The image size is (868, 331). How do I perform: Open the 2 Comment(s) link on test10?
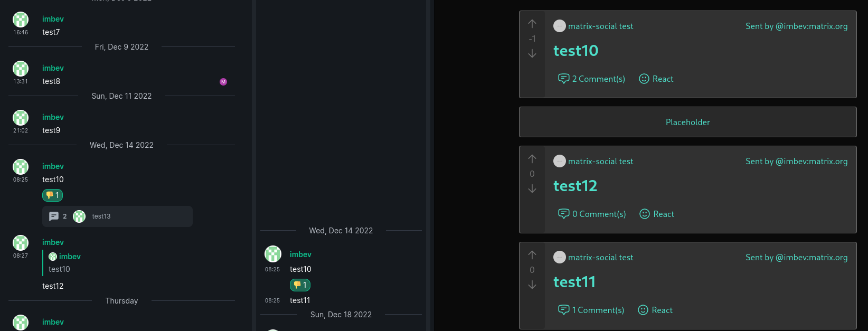click(x=591, y=79)
